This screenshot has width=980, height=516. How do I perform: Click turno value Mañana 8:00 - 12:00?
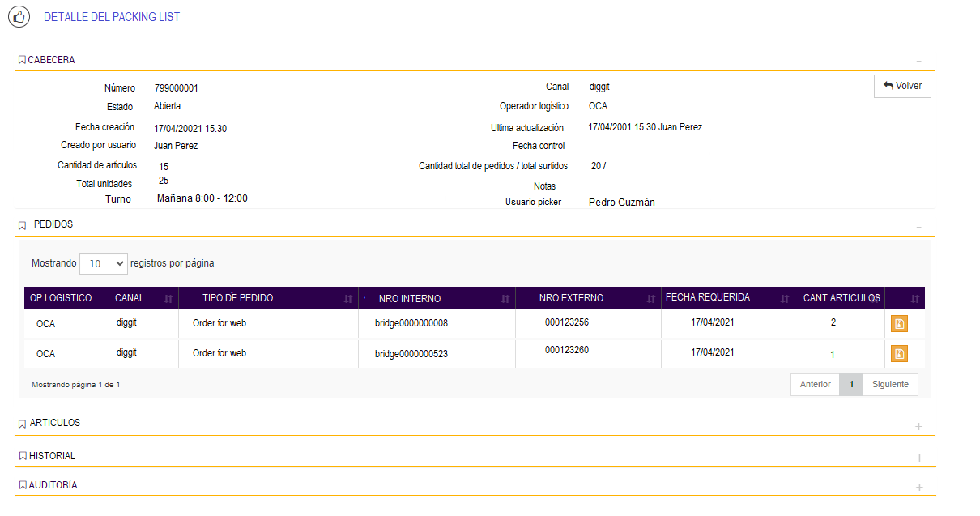pos(202,198)
